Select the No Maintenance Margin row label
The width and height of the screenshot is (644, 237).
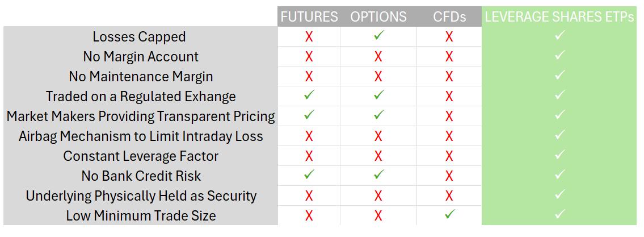(141, 77)
